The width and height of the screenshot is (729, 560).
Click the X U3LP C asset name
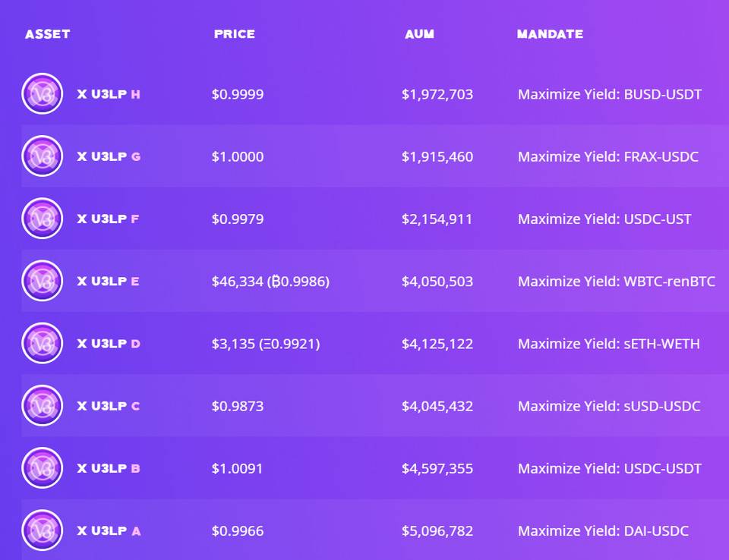tap(109, 406)
